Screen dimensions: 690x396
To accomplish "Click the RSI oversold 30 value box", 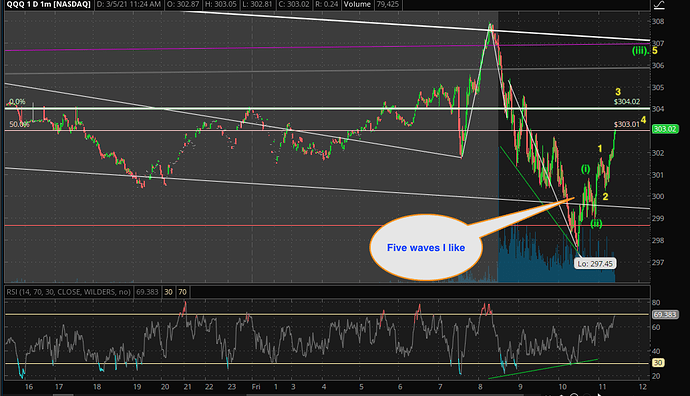I will click(x=168, y=292).
